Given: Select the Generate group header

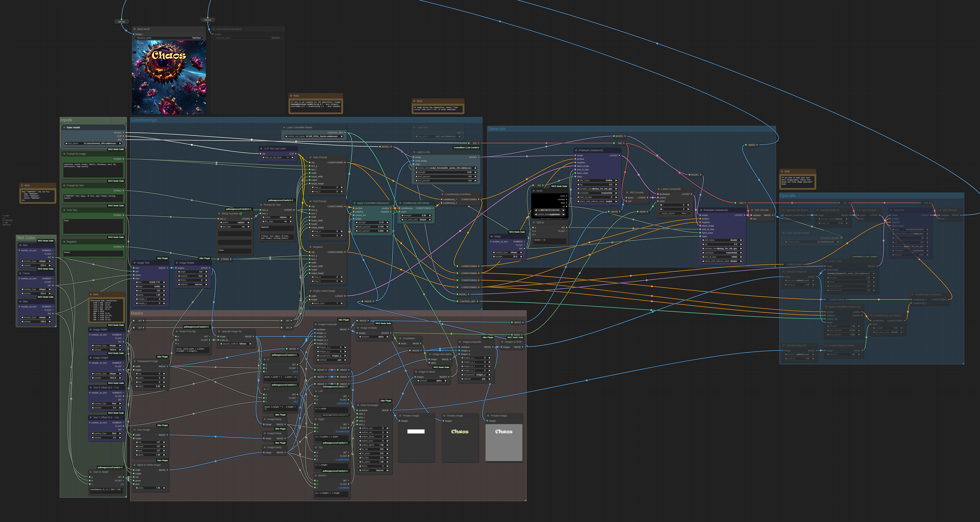Looking at the screenshot, I should (496, 129).
